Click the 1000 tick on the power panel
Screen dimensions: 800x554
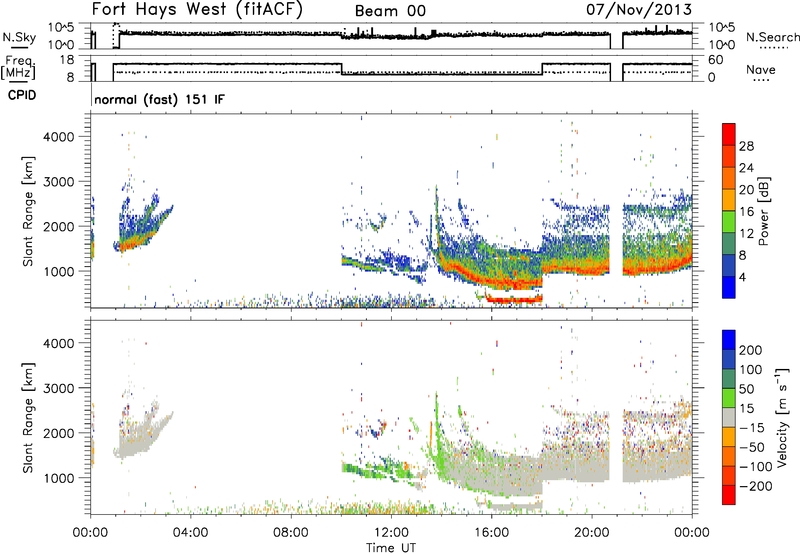click(x=59, y=271)
